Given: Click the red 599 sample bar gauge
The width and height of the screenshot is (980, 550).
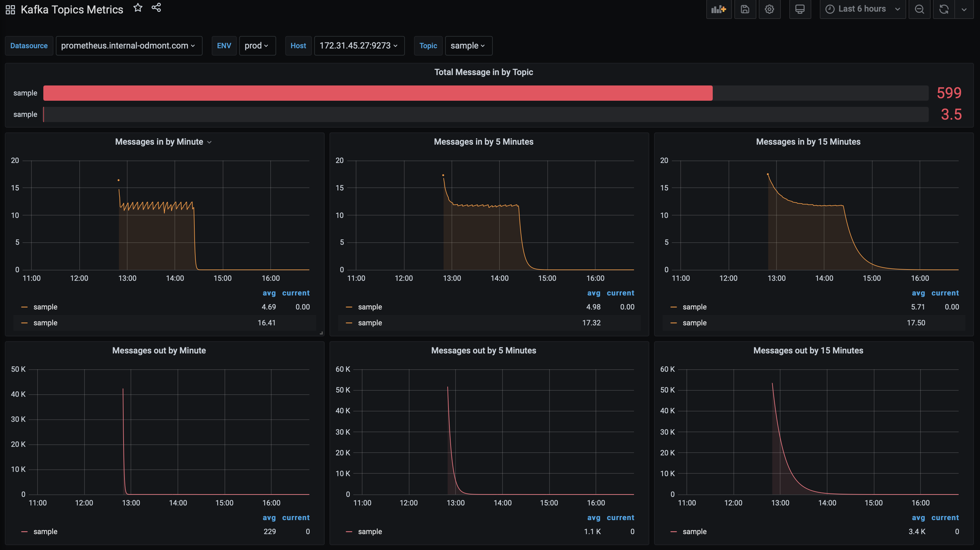Looking at the screenshot, I should pos(377,93).
